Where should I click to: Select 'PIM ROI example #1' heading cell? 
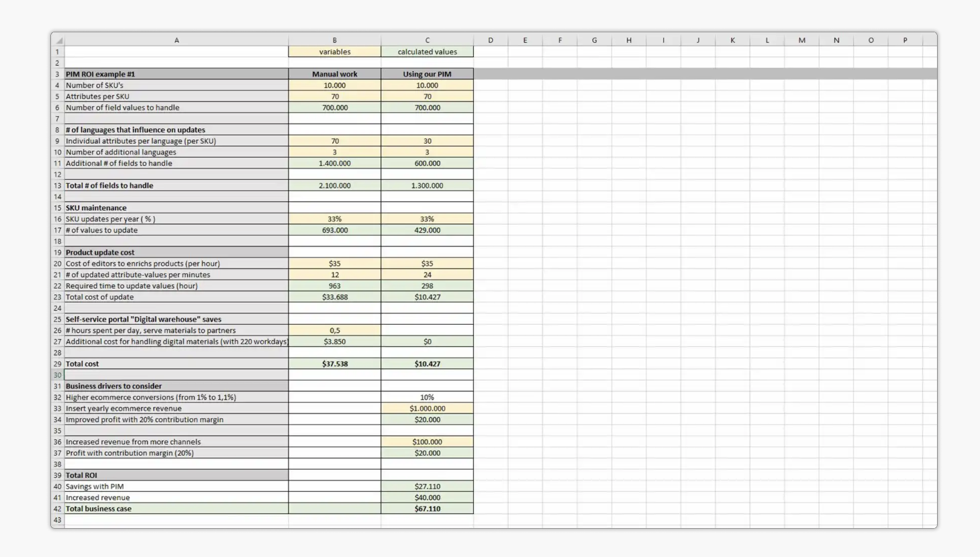pos(177,74)
